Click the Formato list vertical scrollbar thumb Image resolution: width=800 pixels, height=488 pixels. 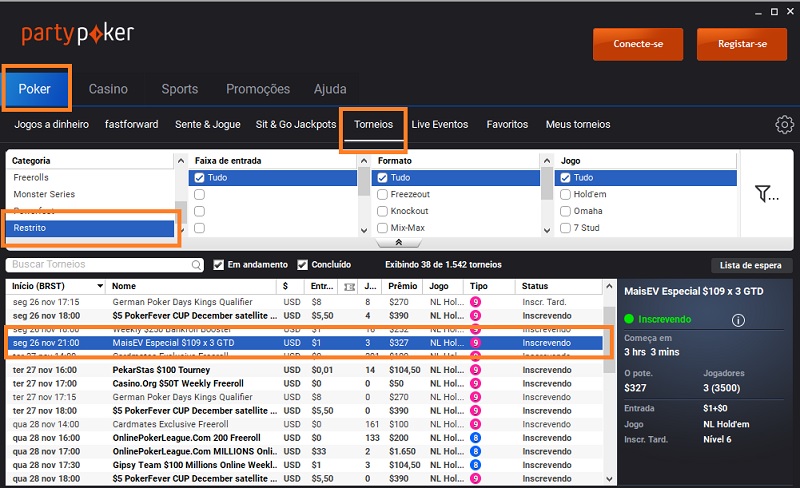pos(547,184)
